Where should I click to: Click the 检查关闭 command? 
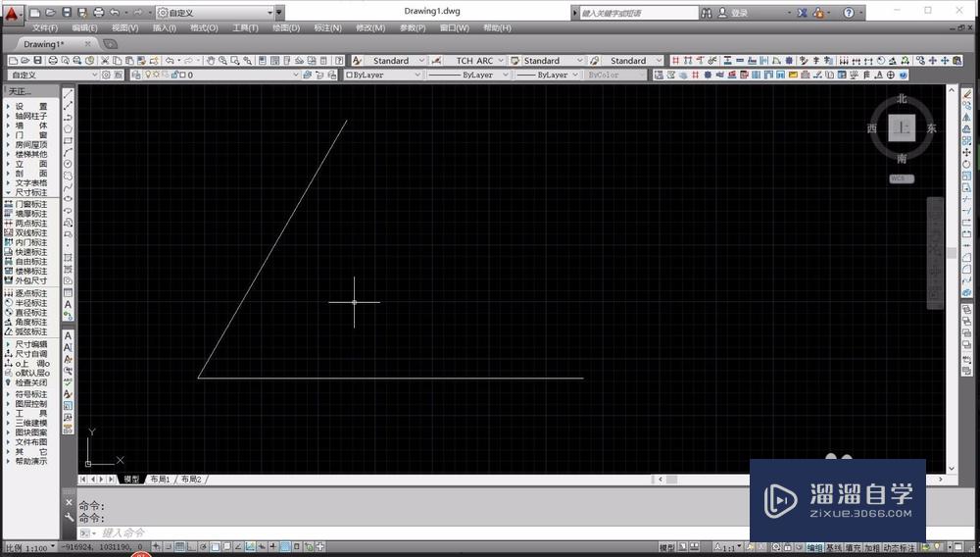pos(25,382)
